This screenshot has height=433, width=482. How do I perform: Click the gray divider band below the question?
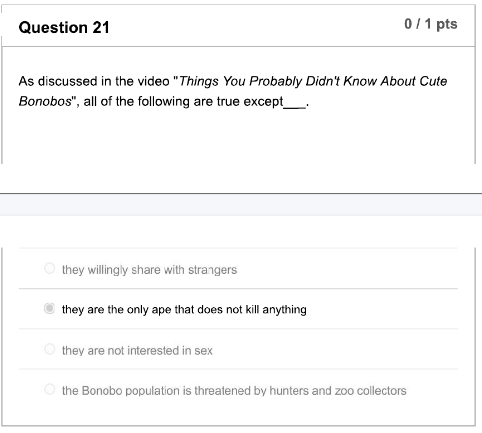tap(241, 205)
